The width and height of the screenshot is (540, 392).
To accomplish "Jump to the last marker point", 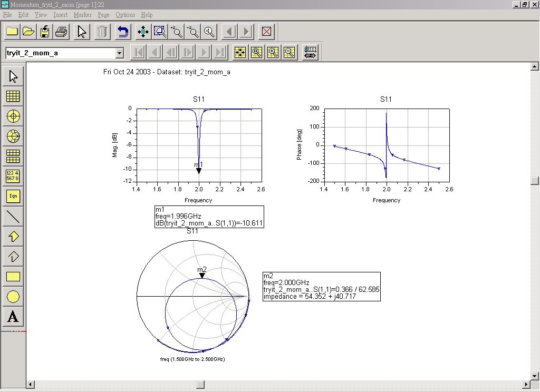I will [x=220, y=52].
